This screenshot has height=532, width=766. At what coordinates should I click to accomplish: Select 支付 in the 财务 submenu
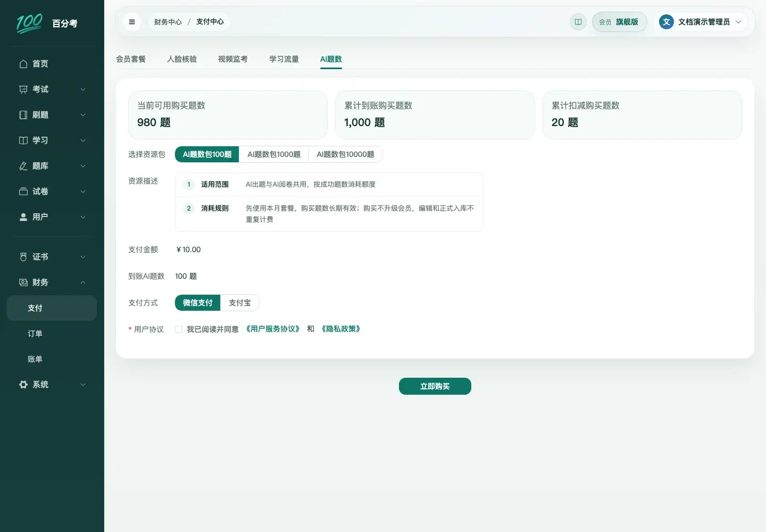pyautogui.click(x=52, y=308)
